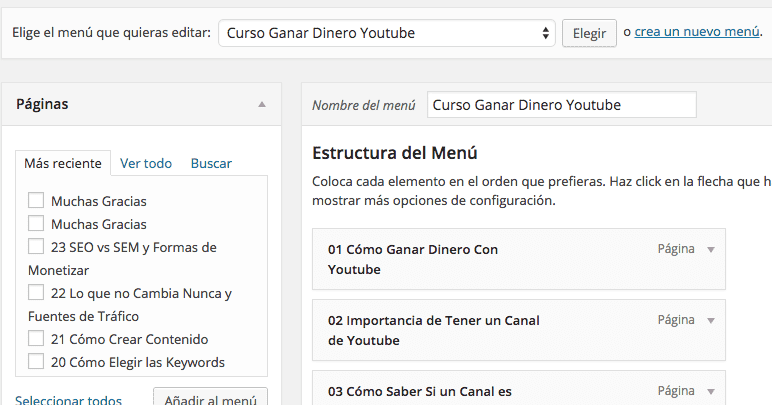Tick the 23 SEO vs SEM checkbox
This screenshot has height=405, width=772.
pyautogui.click(x=35, y=247)
